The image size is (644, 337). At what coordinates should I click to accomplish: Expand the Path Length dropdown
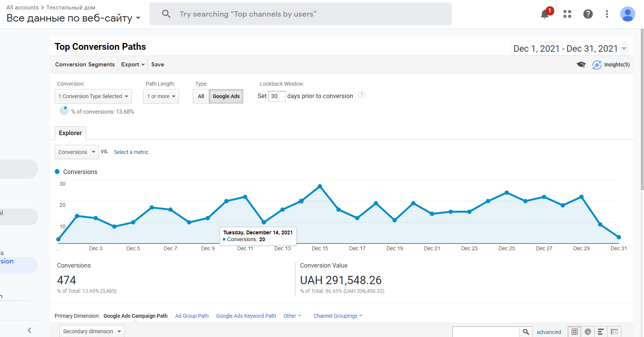click(x=161, y=96)
